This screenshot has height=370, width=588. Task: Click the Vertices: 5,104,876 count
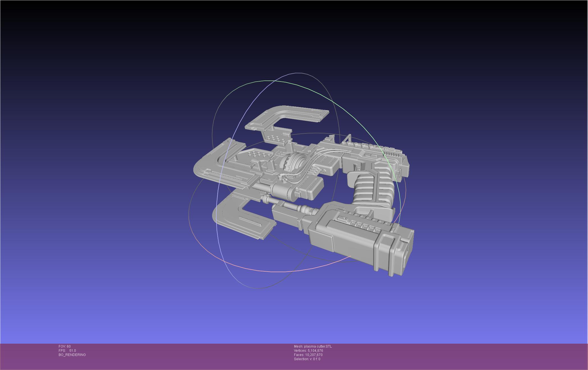tap(309, 351)
